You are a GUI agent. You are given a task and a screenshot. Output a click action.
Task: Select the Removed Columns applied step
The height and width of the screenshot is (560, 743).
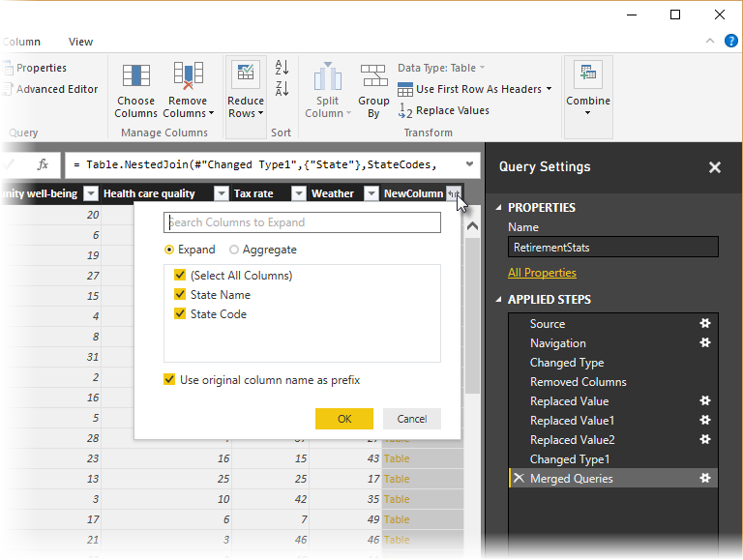579,382
